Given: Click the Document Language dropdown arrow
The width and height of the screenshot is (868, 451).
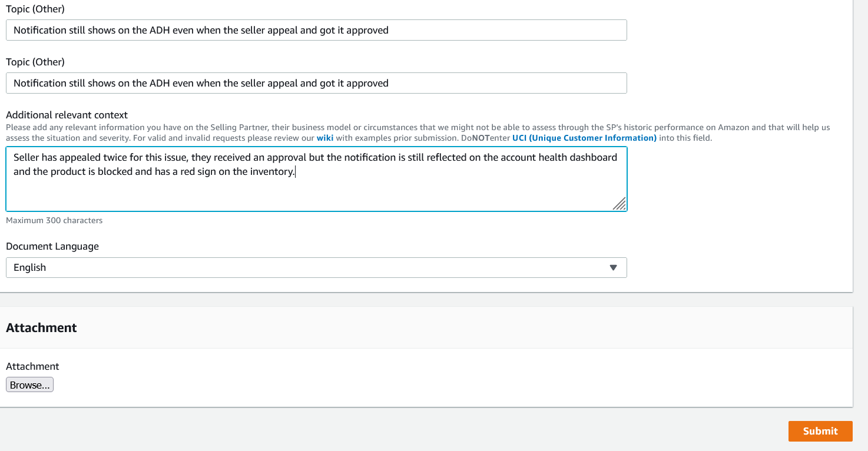Looking at the screenshot, I should point(613,267).
